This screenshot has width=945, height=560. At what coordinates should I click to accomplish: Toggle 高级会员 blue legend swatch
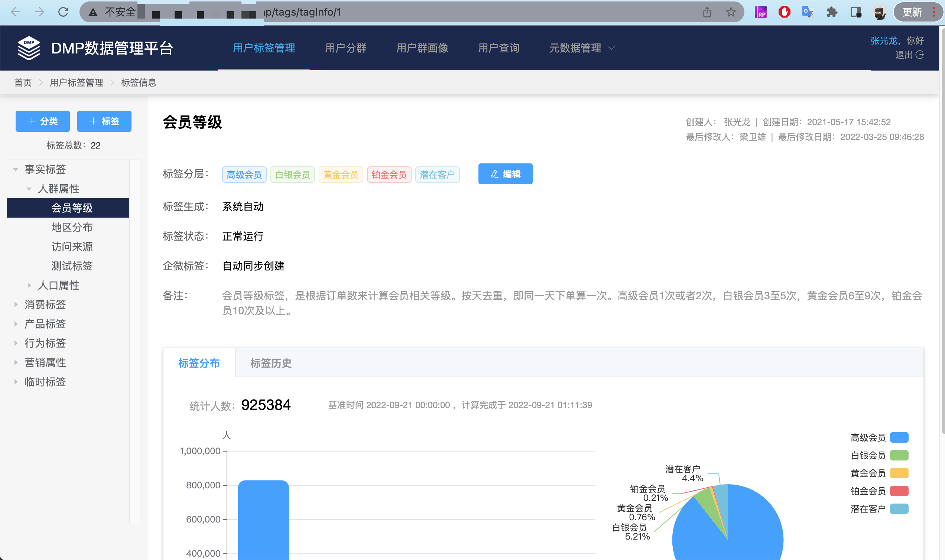(x=899, y=437)
